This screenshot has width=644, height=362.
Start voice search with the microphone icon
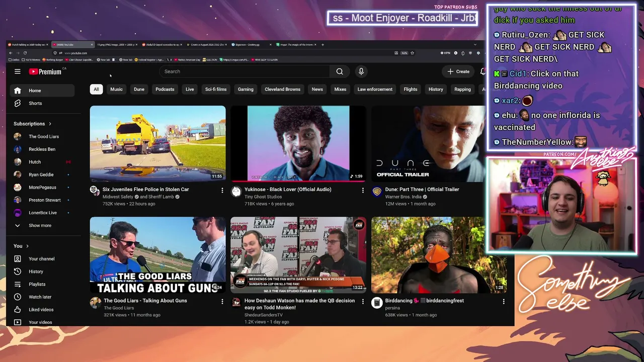point(361,71)
